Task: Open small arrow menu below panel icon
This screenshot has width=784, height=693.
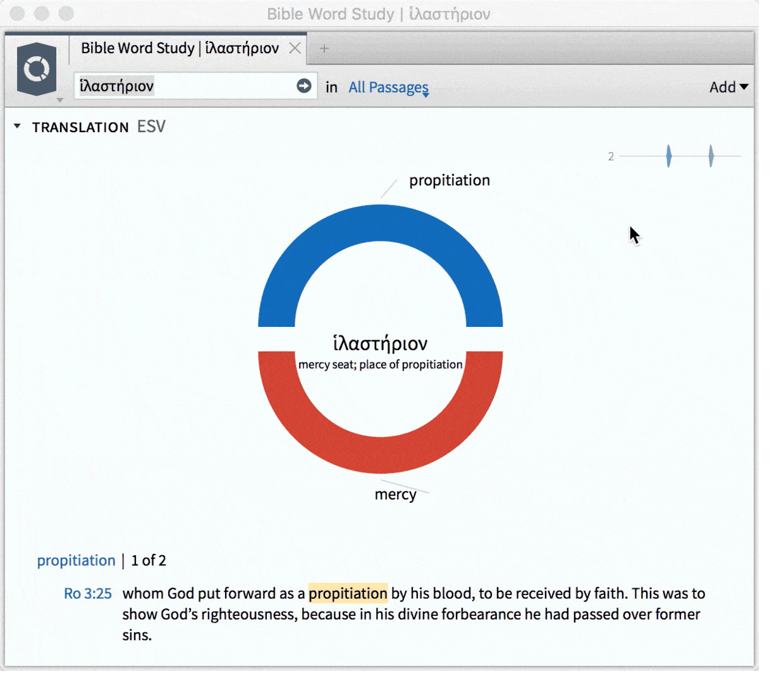Action: pos(60,100)
